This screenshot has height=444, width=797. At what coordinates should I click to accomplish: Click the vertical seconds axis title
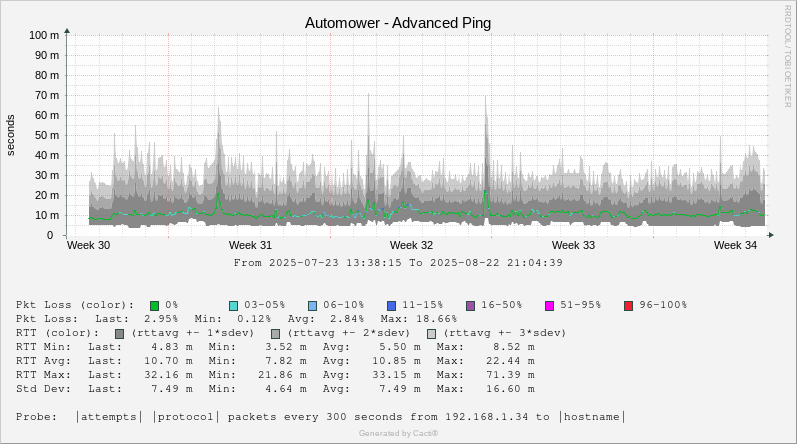[x=11, y=135]
